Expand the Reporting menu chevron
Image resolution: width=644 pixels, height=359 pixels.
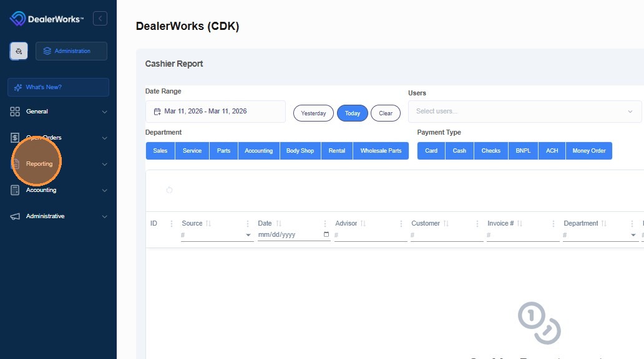104,164
